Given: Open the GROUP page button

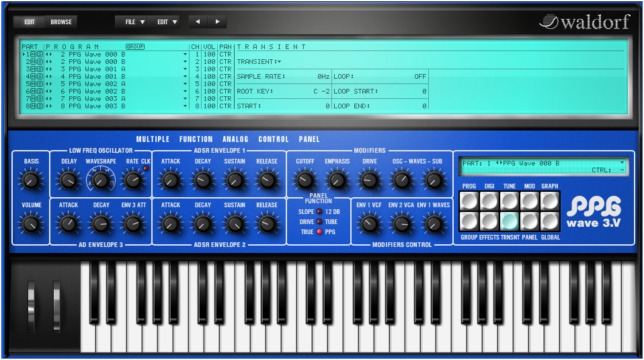Looking at the screenshot, I should pyautogui.click(x=469, y=221).
